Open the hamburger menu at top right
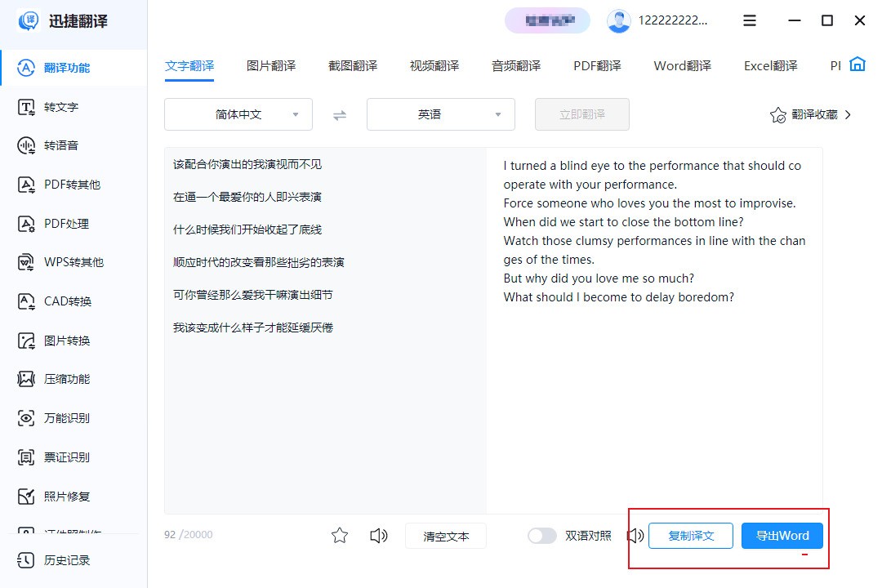Viewport: 882px width, 588px height. click(x=750, y=20)
